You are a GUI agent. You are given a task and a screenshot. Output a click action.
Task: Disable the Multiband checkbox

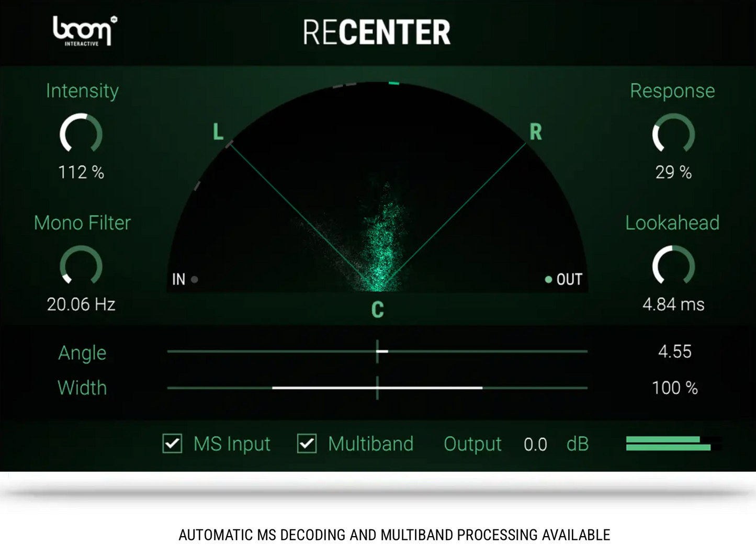[x=307, y=444]
